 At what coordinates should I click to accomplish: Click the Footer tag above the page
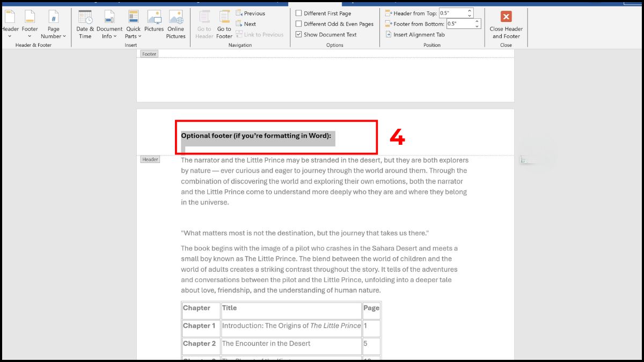pyautogui.click(x=149, y=54)
